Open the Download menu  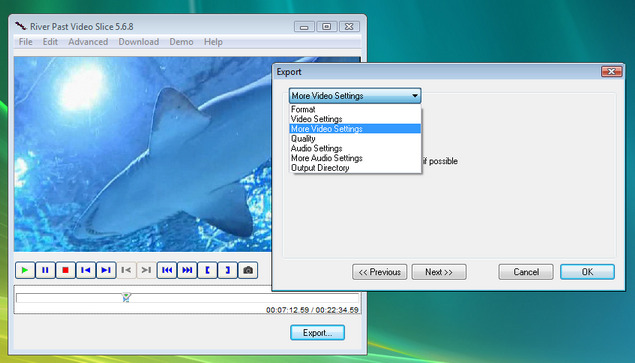coord(139,42)
